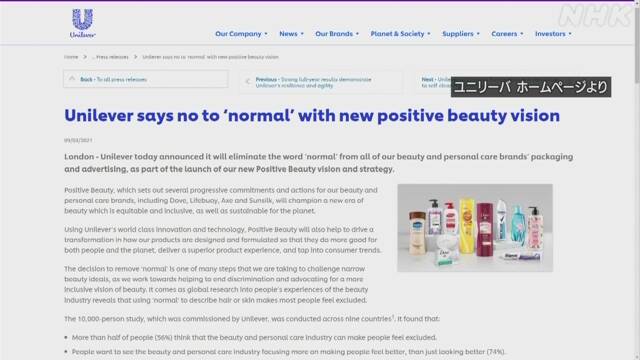The width and height of the screenshot is (640, 360).
Task: Open the Our Company menu
Action: point(241,34)
